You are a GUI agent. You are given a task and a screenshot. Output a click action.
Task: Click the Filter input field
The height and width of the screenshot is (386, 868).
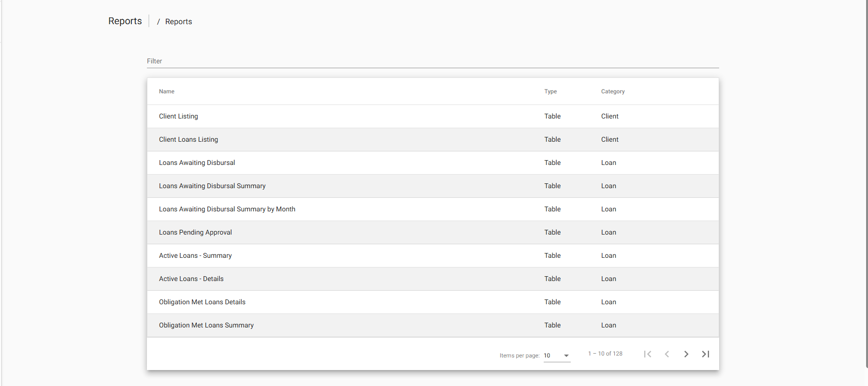433,61
